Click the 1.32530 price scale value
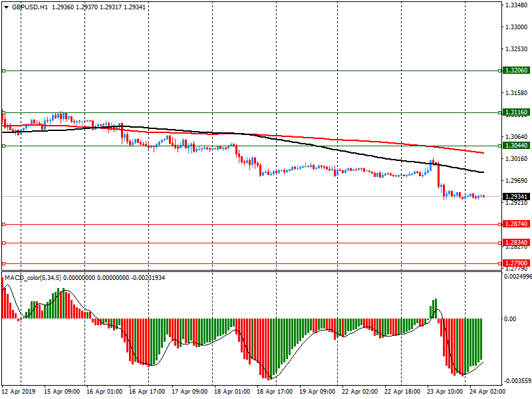Image resolution: width=532 pixels, height=399 pixels. 517,49
